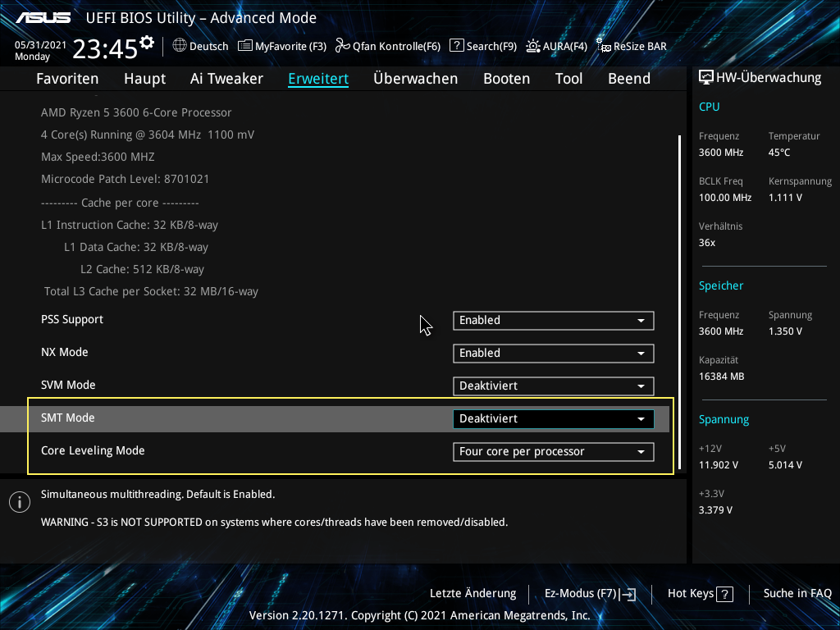Switch to the Booten tab
The image size is (840, 630).
tap(506, 79)
